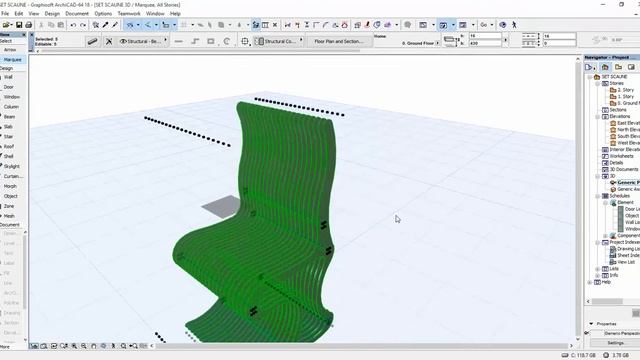Click the Project Map icon in Navigator
This screenshot has width=640, height=360.
605,67
